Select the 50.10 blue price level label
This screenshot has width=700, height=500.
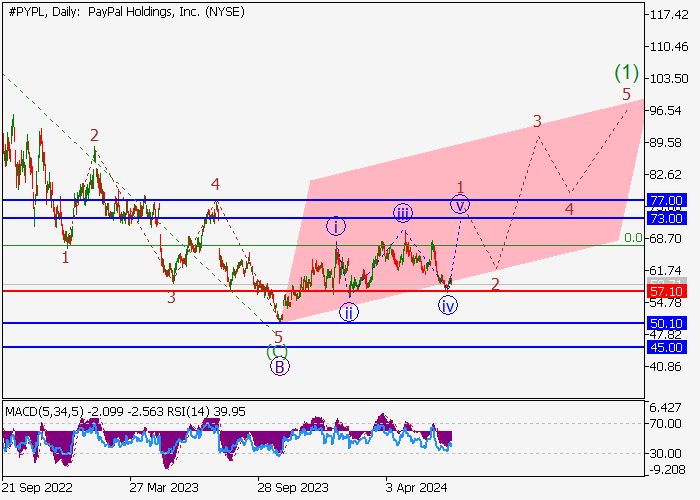(x=667, y=323)
